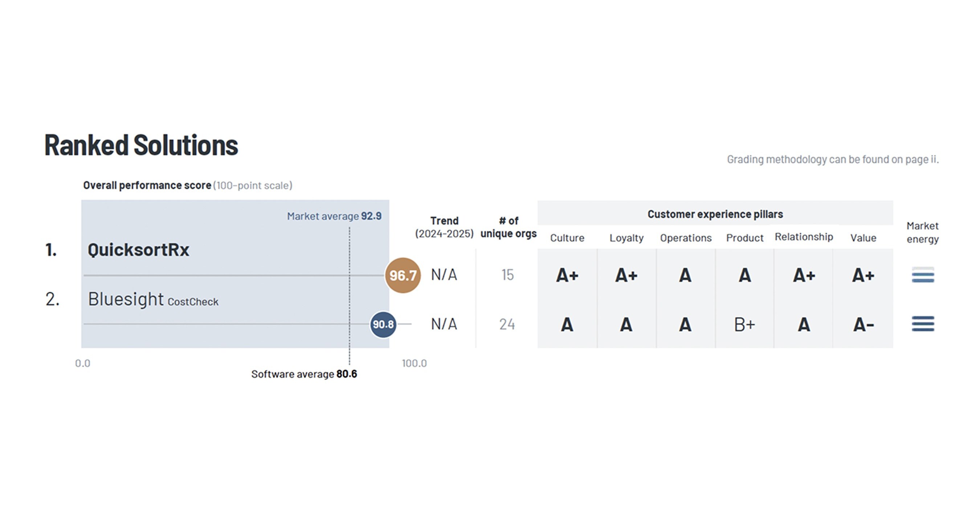Open the QuicksortRx solution name
This screenshot has width=980, height=513.
(x=138, y=250)
